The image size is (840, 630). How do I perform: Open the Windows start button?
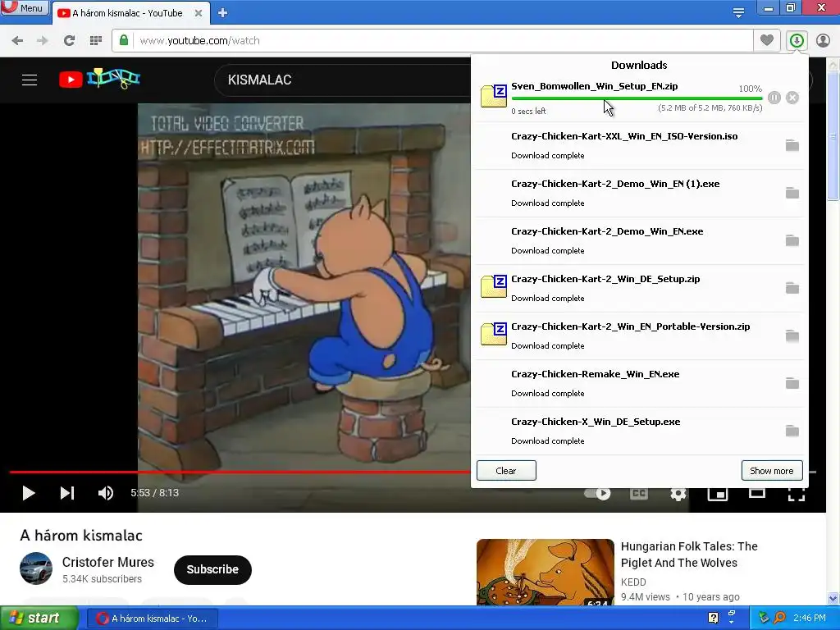click(39, 619)
